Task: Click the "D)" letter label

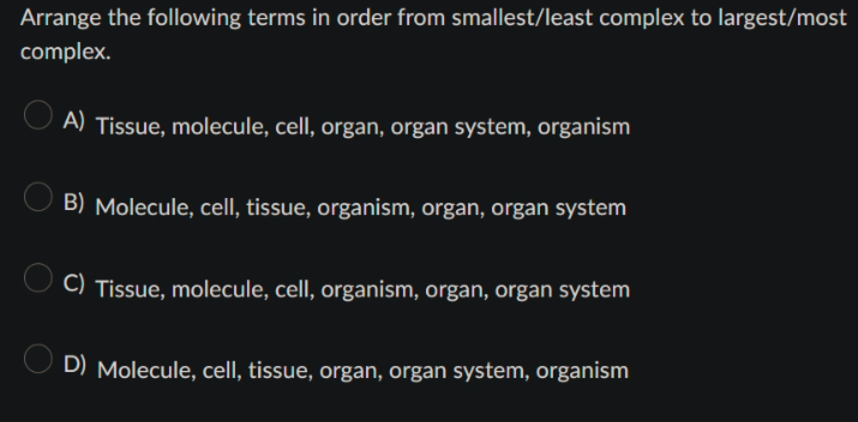Action: coord(74,365)
